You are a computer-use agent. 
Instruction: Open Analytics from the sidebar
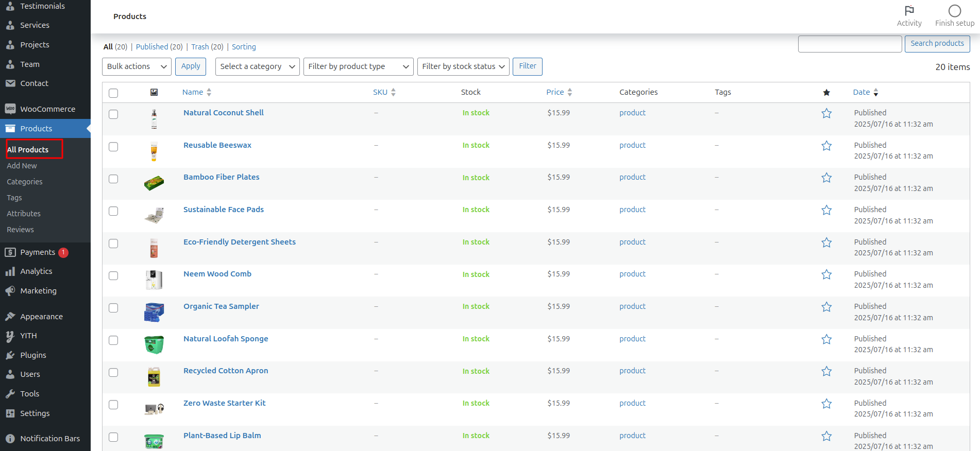[36, 271]
